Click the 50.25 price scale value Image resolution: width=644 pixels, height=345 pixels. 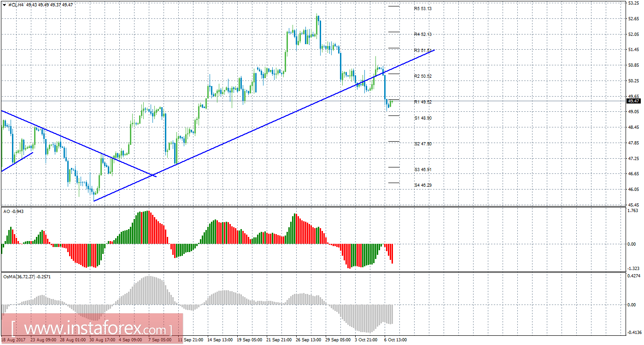(x=634, y=80)
